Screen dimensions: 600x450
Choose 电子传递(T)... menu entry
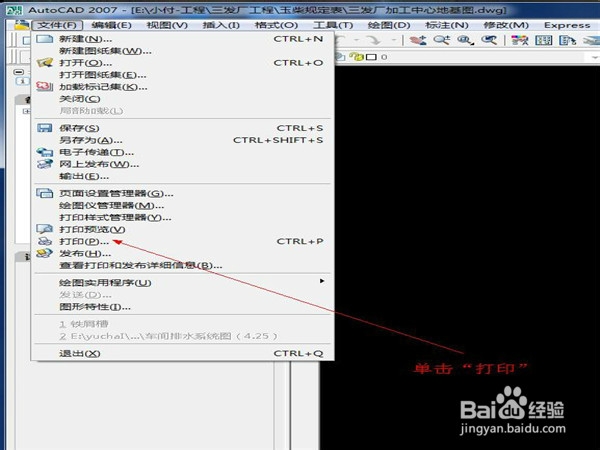point(183,152)
